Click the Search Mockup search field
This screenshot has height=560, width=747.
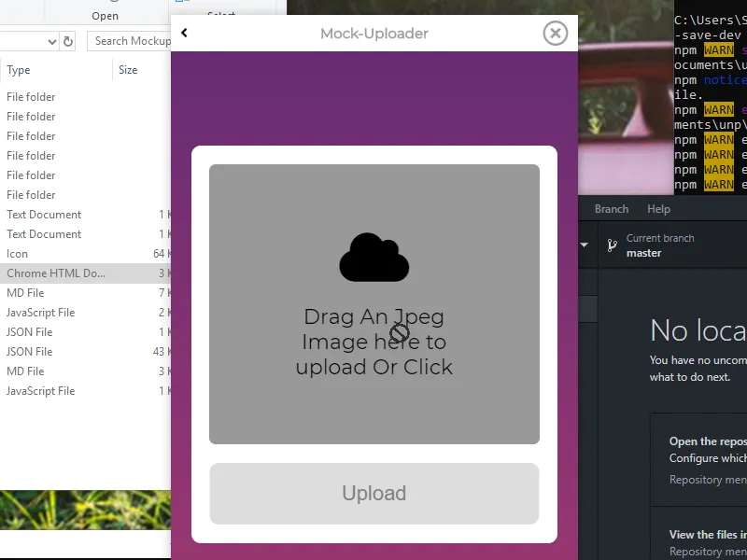tap(129, 41)
